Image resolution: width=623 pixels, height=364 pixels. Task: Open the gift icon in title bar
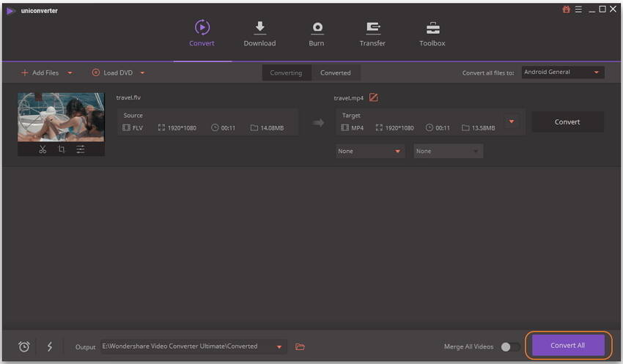(566, 9)
